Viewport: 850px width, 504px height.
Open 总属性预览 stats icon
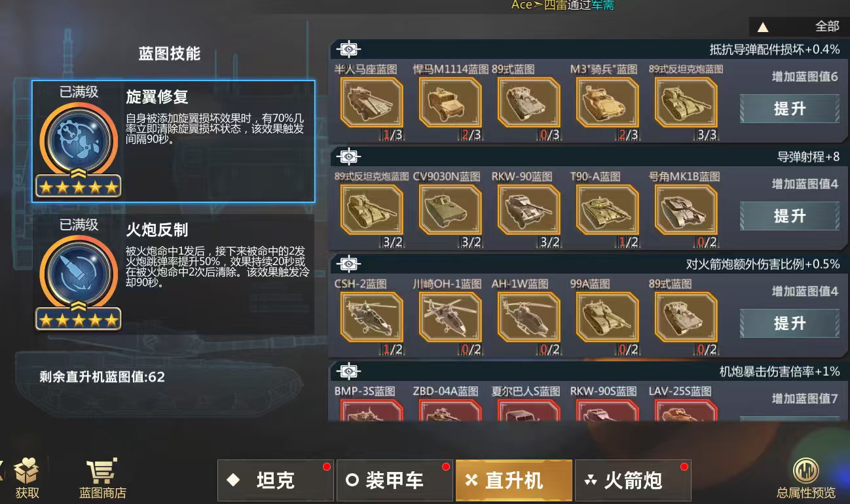[x=805, y=471]
